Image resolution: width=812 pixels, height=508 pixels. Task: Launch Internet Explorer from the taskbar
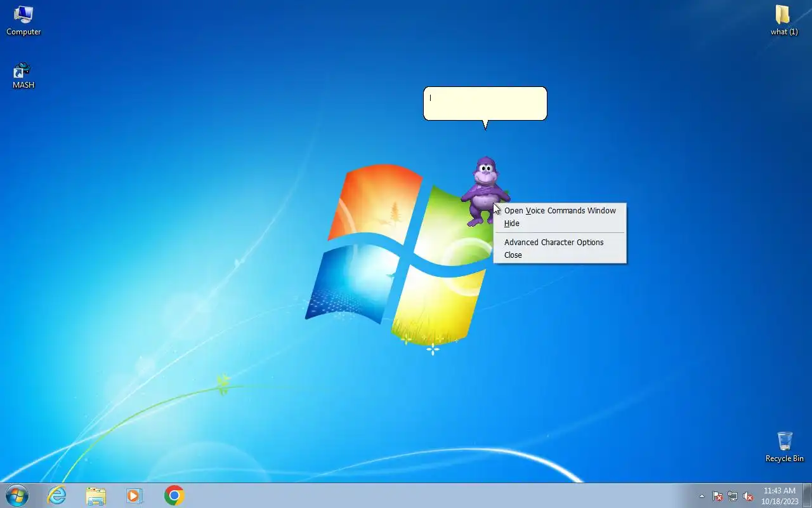coord(57,495)
